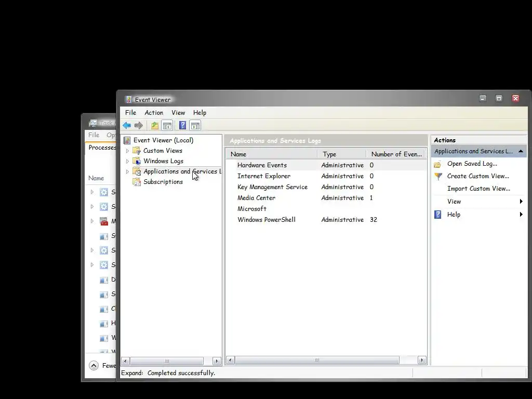Viewport: 532px width, 399px height.
Task: Click the 'Expand: Completed successfully.' status text
Action: 168,373
